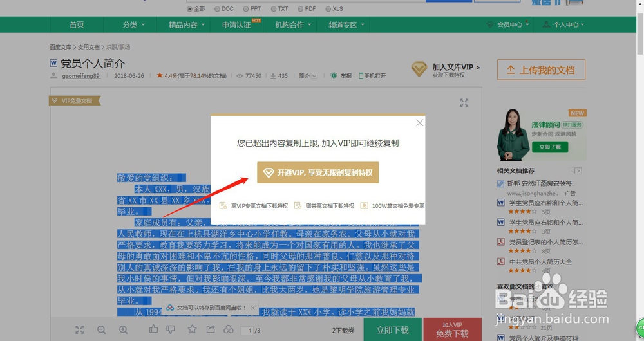The image size is (644, 341).
Task: Close the 文档可以转存到百度网盘 tooltip
Action: point(253,308)
